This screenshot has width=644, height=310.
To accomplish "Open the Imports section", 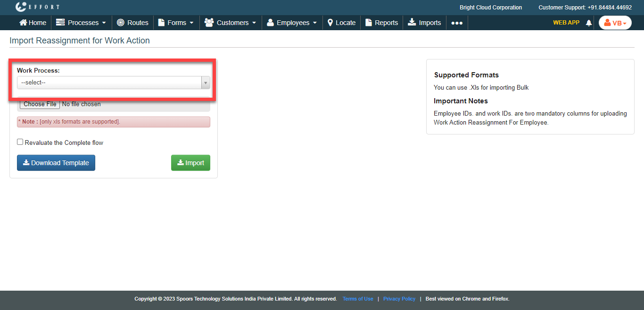I will [424, 23].
